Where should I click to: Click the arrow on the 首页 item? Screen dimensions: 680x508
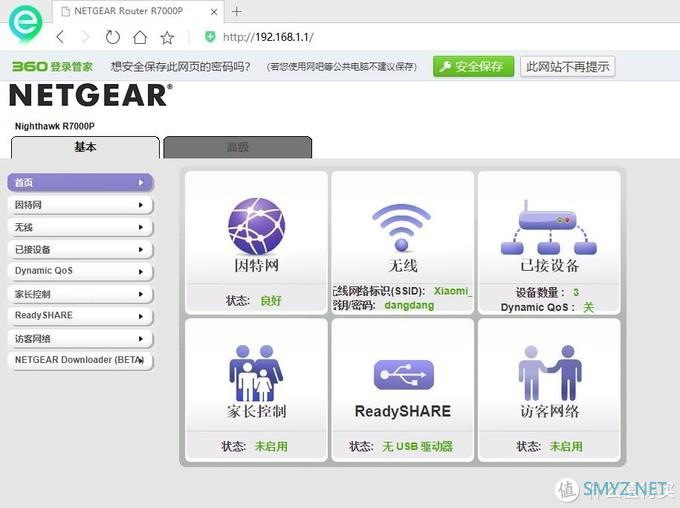141,183
